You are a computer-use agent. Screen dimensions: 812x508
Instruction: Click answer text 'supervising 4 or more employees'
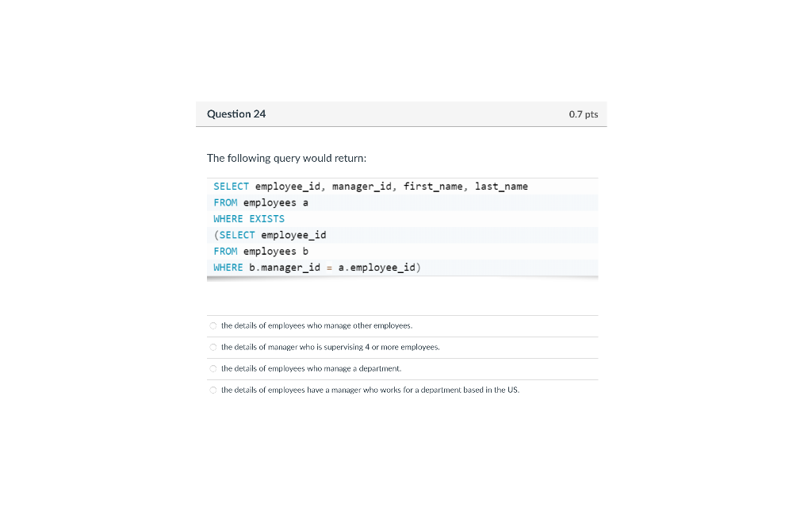331,347
